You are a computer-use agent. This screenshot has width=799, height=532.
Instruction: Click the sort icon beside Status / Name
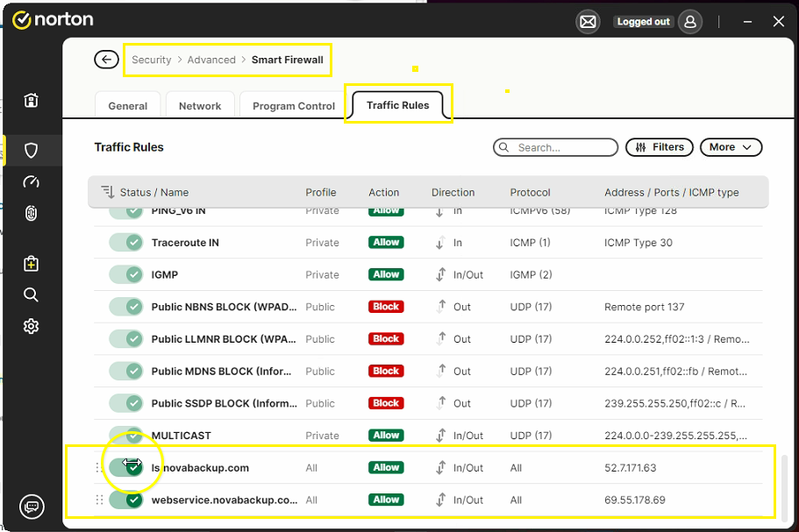[108, 192]
